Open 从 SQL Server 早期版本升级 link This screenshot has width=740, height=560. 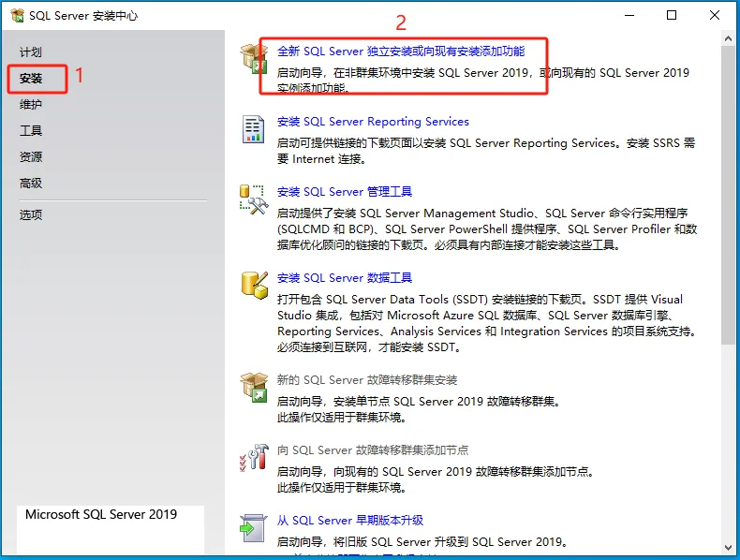coord(350,521)
